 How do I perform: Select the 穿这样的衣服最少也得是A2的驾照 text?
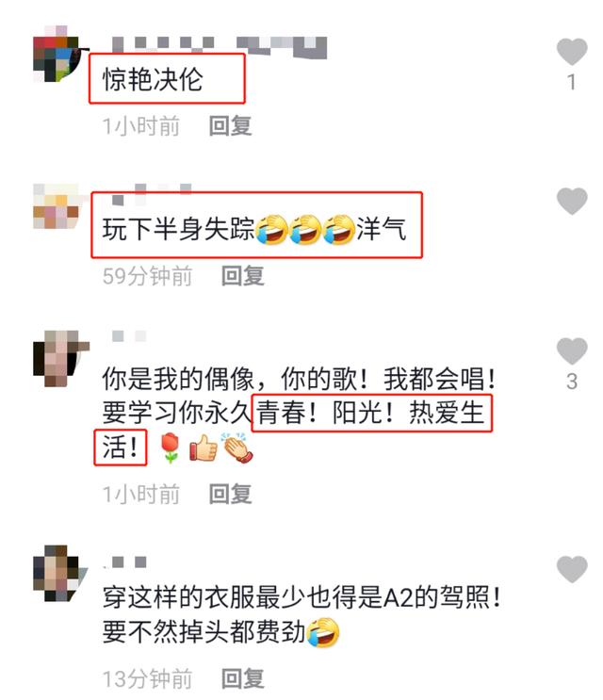point(301,597)
